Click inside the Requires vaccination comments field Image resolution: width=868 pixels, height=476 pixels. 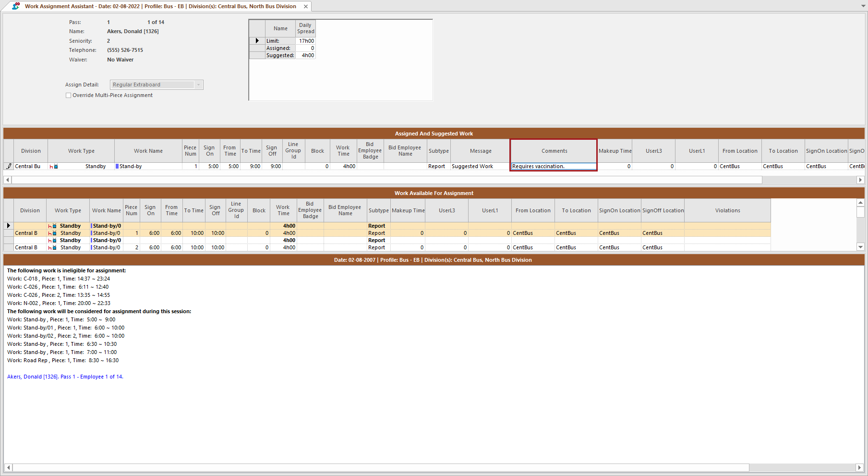point(553,166)
